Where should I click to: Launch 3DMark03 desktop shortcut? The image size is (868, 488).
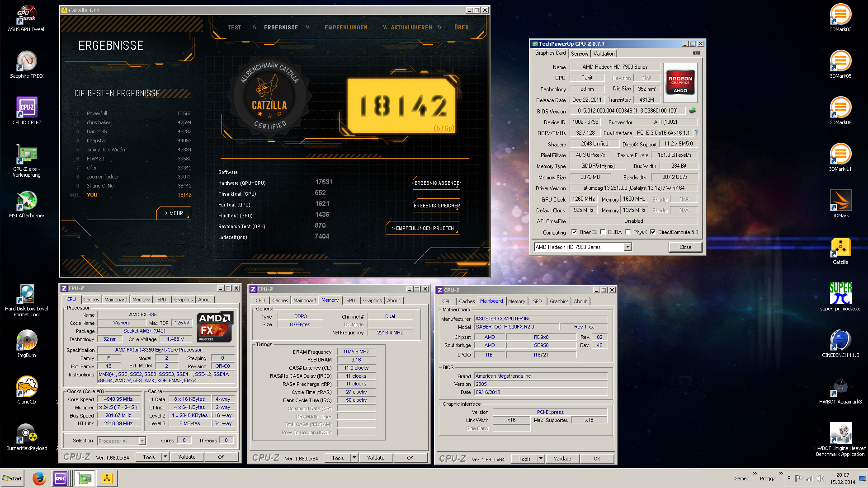pos(840,18)
